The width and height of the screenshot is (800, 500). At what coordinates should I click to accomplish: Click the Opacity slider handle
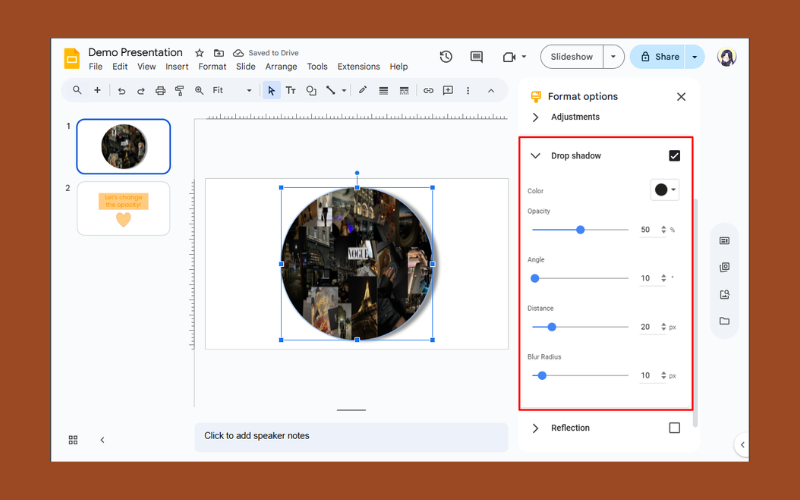[x=580, y=230]
